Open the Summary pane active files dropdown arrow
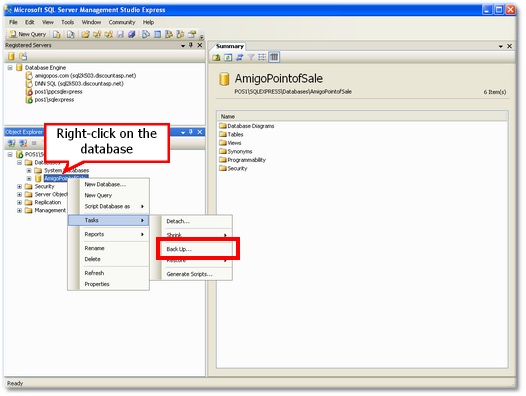 pyautogui.click(x=501, y=47)
